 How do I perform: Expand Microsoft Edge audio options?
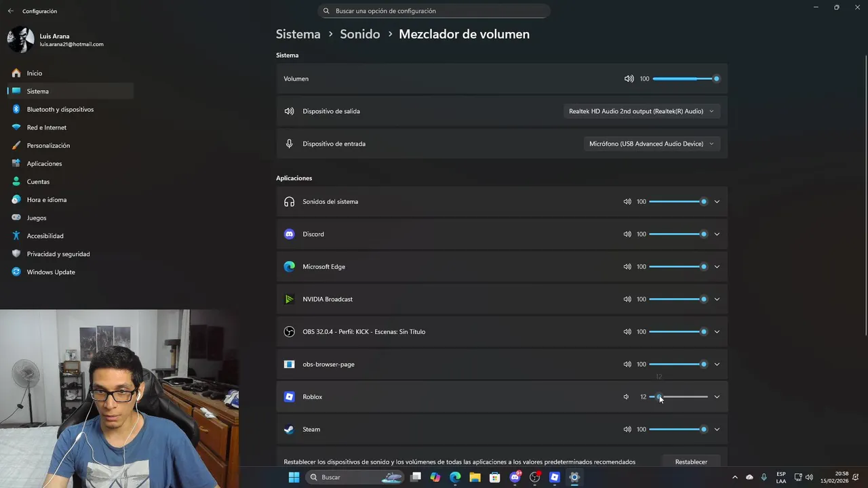[717, 266]
